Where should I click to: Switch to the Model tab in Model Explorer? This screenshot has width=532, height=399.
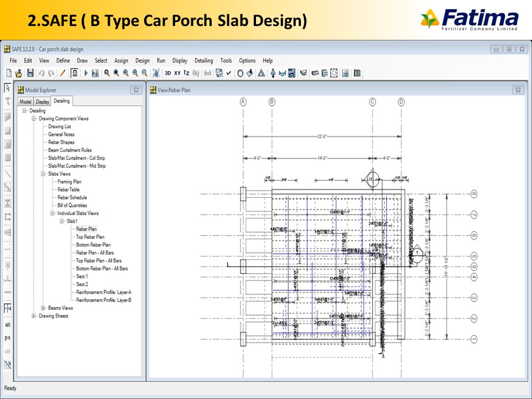(25, 101)
